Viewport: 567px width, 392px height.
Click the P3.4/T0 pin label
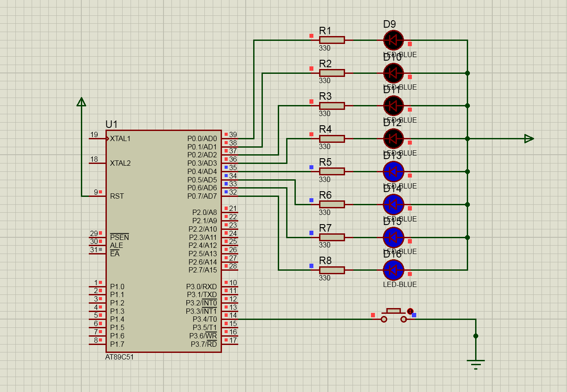tap(205, 319)
